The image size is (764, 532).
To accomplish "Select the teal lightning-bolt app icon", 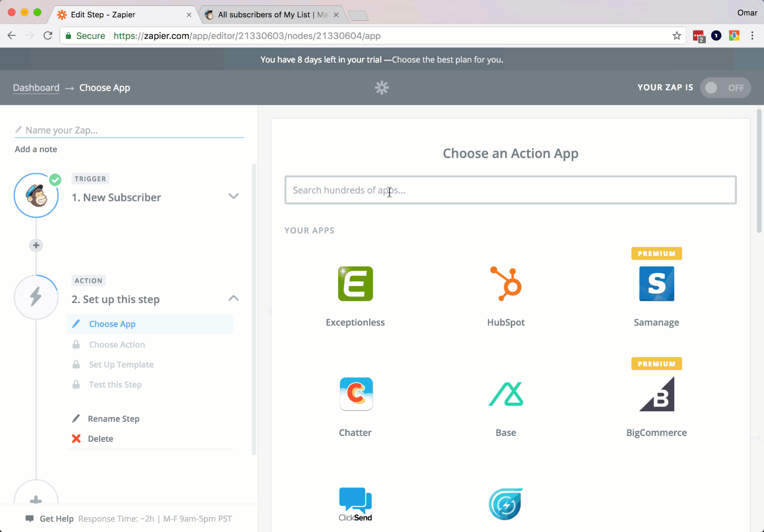I will pos(506,504).
